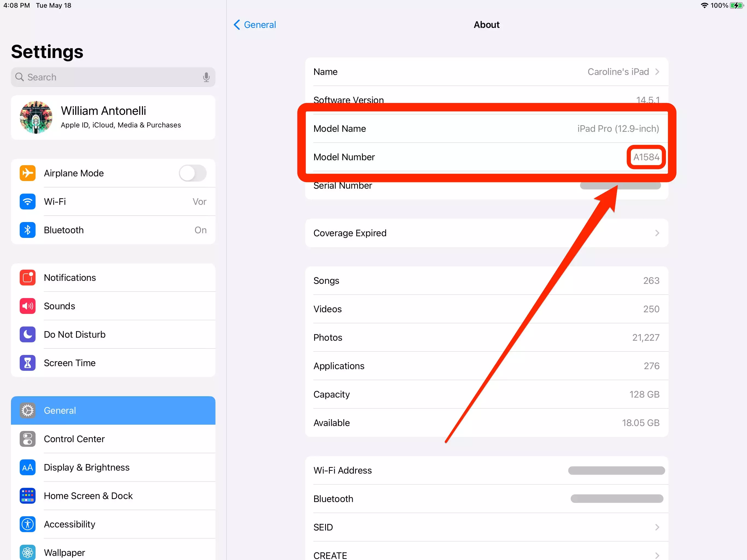Tap the microphone dictation icon in Search
Viewport: 747px width, 560px height.
point(206,77)
